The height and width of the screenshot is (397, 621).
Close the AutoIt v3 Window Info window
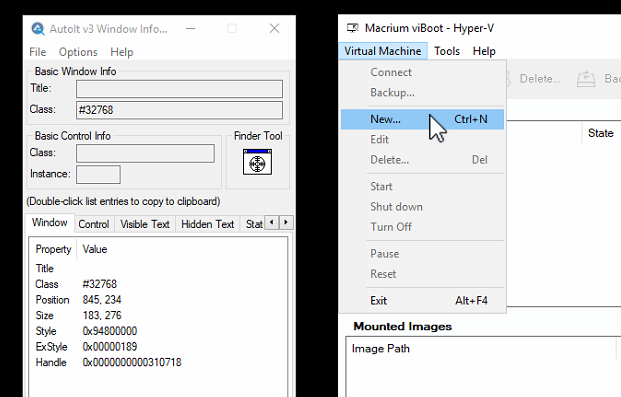274,29
